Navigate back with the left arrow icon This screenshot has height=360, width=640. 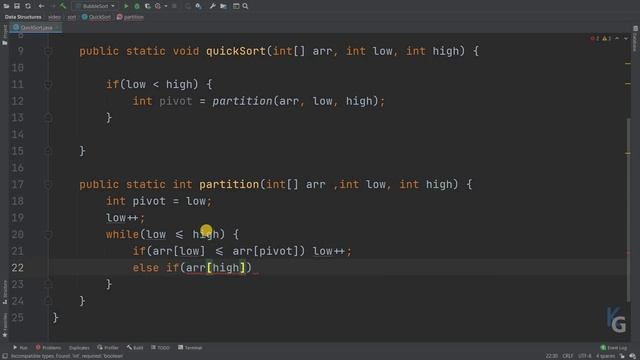(x=41, y=6)
